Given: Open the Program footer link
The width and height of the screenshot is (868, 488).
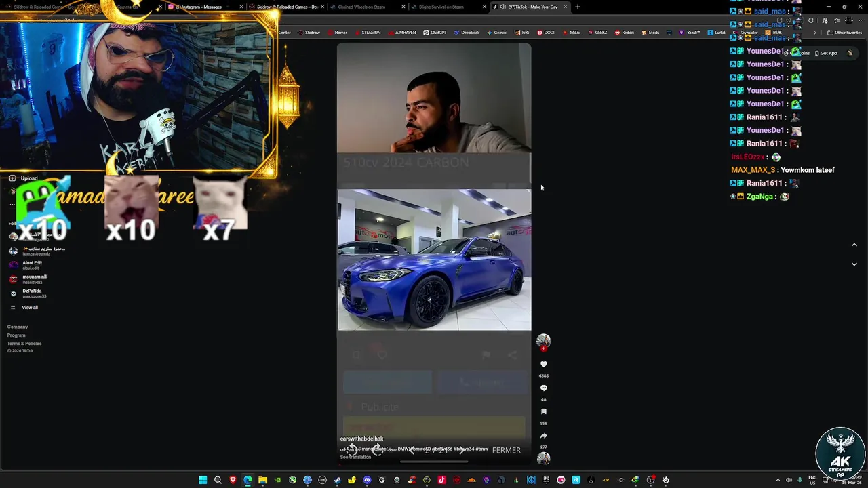Looking at the screenshot, I should (16, 335).
